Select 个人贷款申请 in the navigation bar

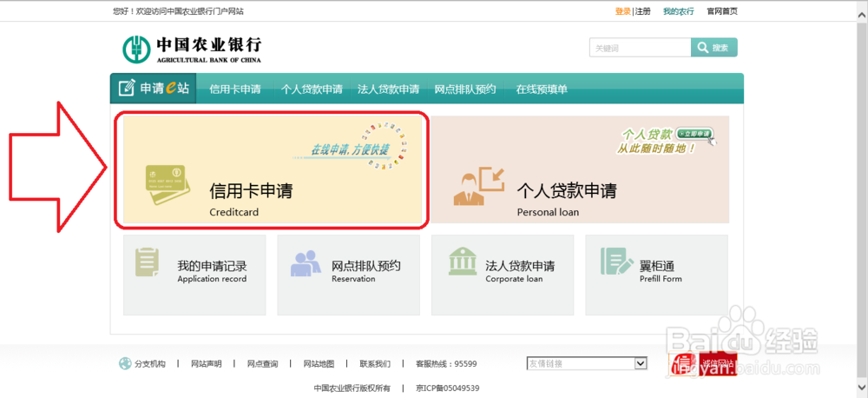[x=312, y=90]
